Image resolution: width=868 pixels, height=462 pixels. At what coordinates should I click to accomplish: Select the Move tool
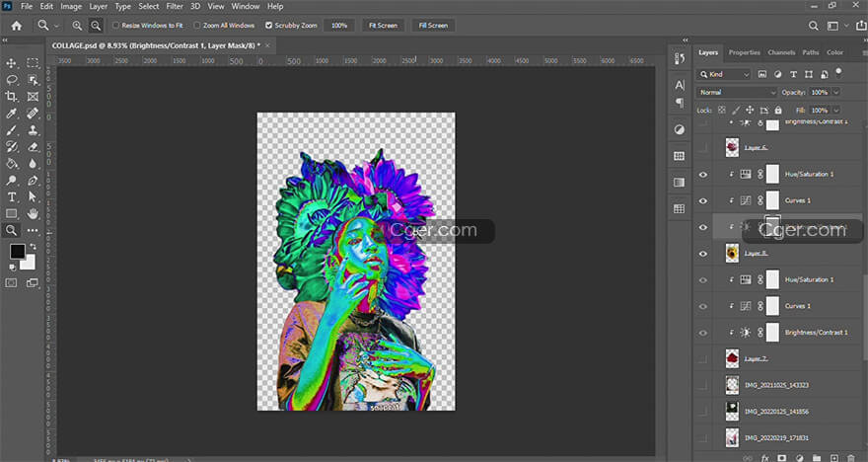coord(11,63)
